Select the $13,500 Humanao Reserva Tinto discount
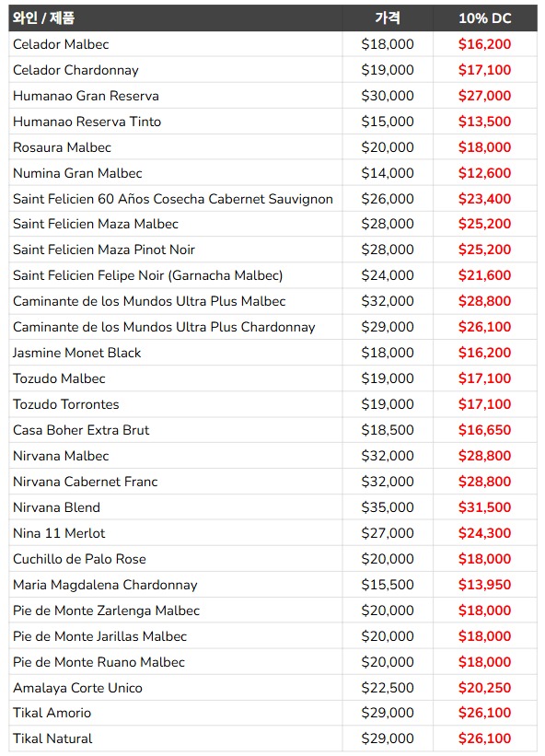The image size is (545, 756). click(485, 122)
